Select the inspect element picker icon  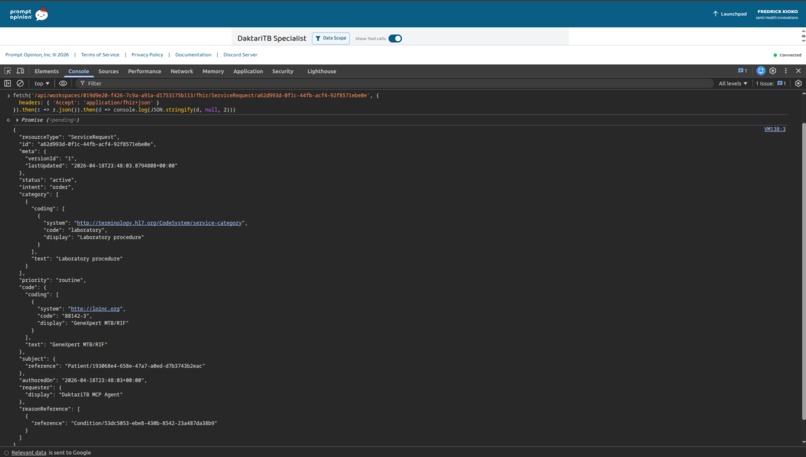click(8, 71)
